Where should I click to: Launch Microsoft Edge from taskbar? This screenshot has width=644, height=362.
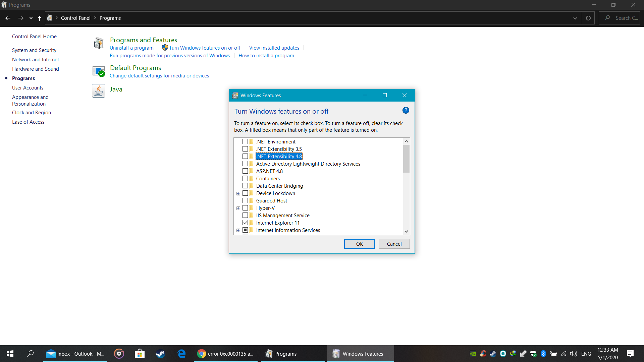pos(181,354)
